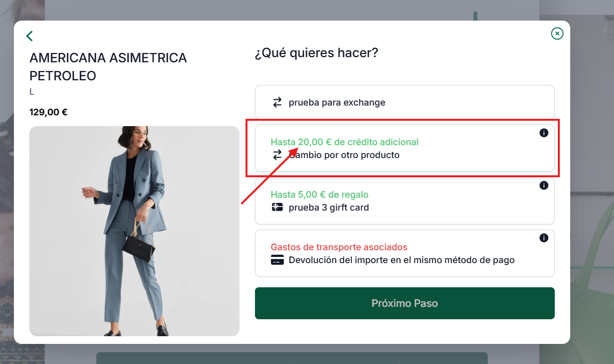The height and width of the screenshot is (364, 614).
Task: Open info icon for crédito adicional option
Action: (x=543, y=133)
